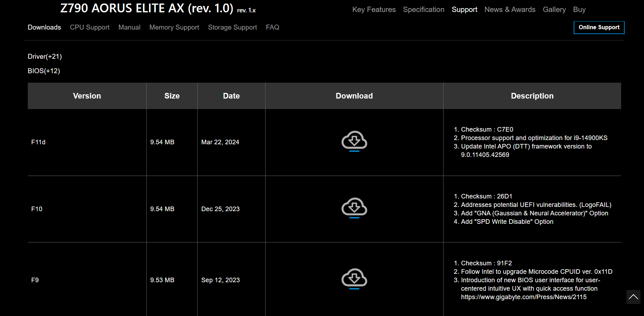Open the Key Features menu item
This screenshot has width=644, height=316.
(374, 10)
